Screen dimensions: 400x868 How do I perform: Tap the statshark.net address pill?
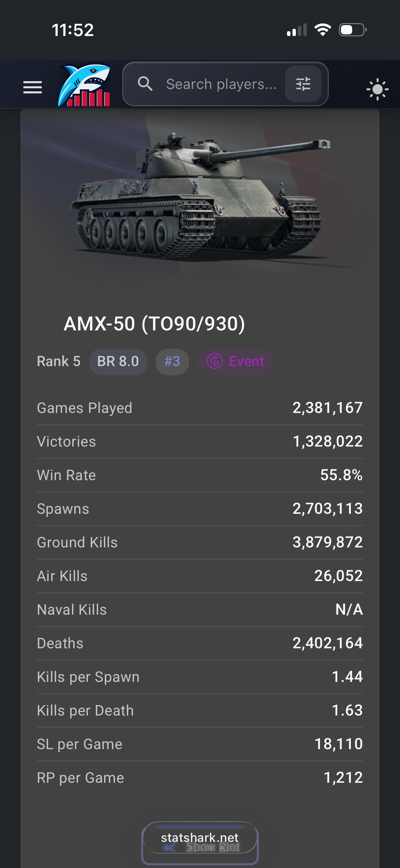coord(199,838)
